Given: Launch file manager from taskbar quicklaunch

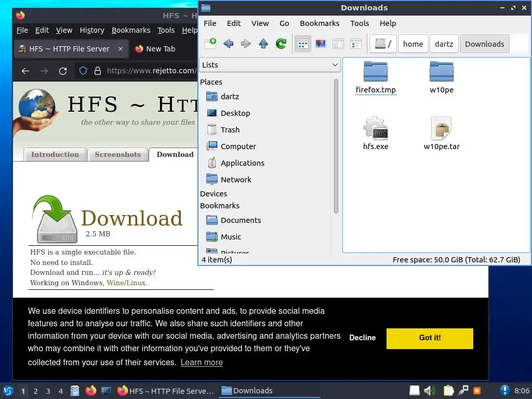Looking at the screenshot, I should coord(75,391).
